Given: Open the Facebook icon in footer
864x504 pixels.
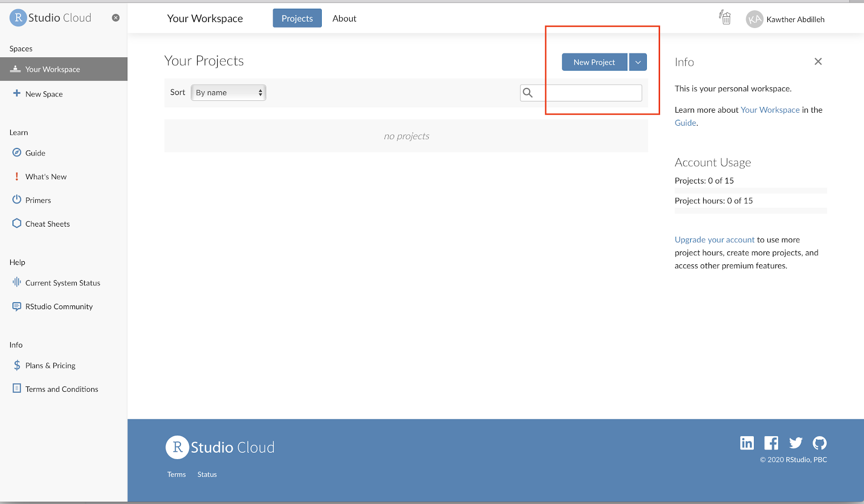Looking at the screenshot, I should tap(771, 443).
